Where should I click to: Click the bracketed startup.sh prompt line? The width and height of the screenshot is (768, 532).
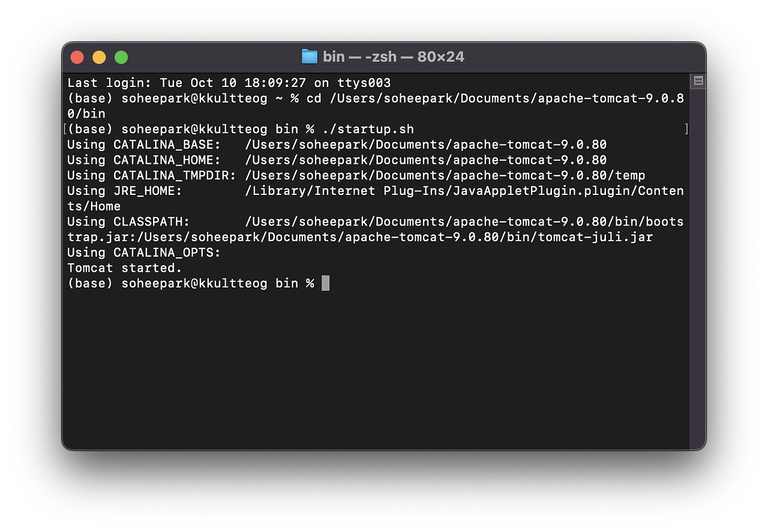point(240,129)
